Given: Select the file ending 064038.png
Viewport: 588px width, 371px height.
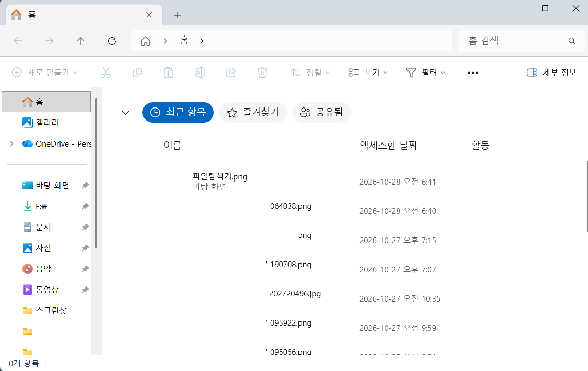Looking at the screenshot, I should (x=291, y=206).
